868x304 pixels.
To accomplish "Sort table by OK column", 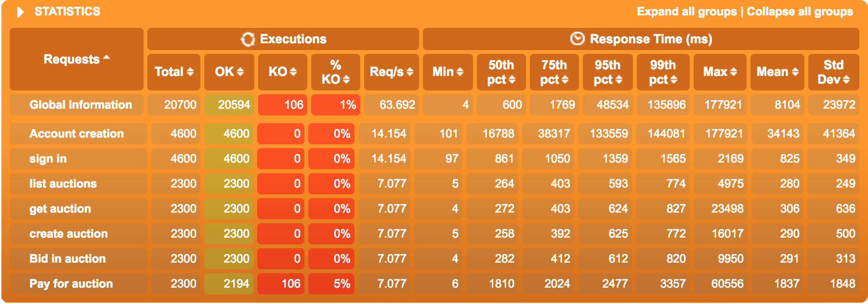I will coord(229,72).
